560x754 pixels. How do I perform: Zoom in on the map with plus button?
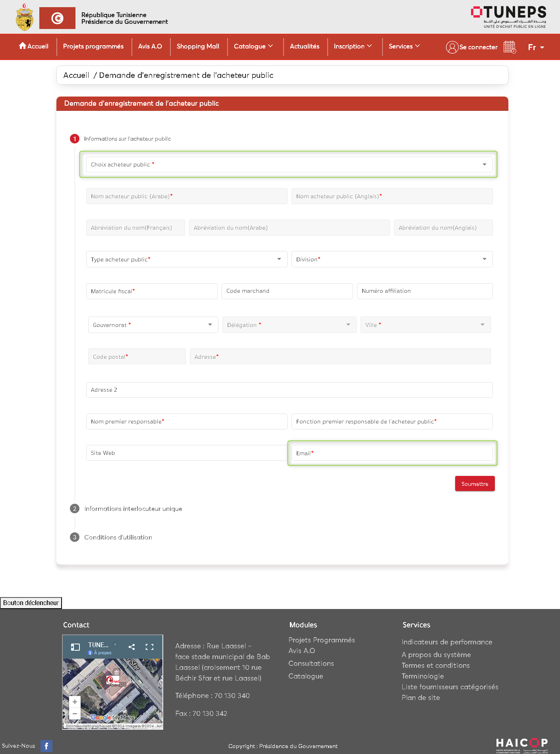pos(75,702)
